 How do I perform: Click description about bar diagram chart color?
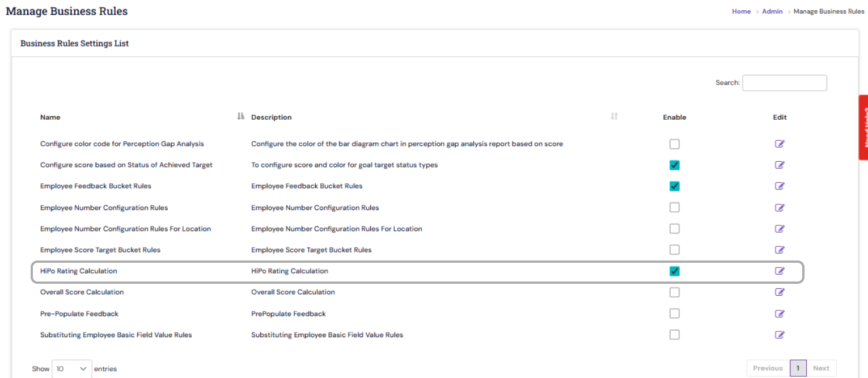pos(407,144)
